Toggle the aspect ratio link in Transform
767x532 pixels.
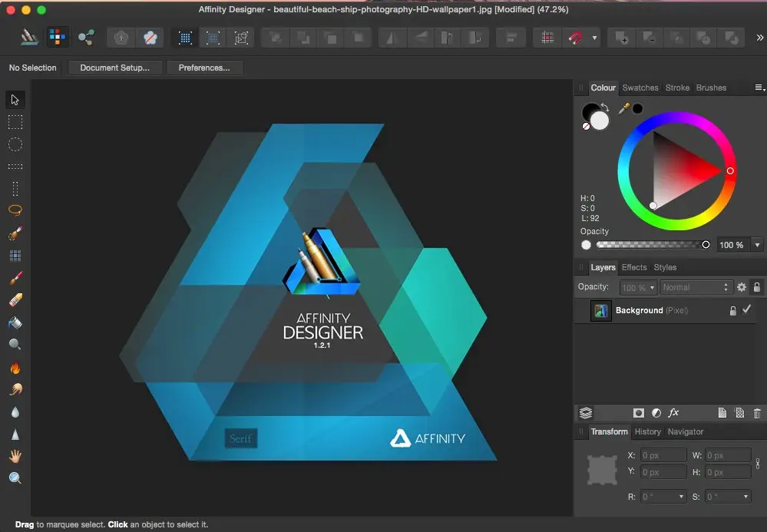click(x=758, y=464)
